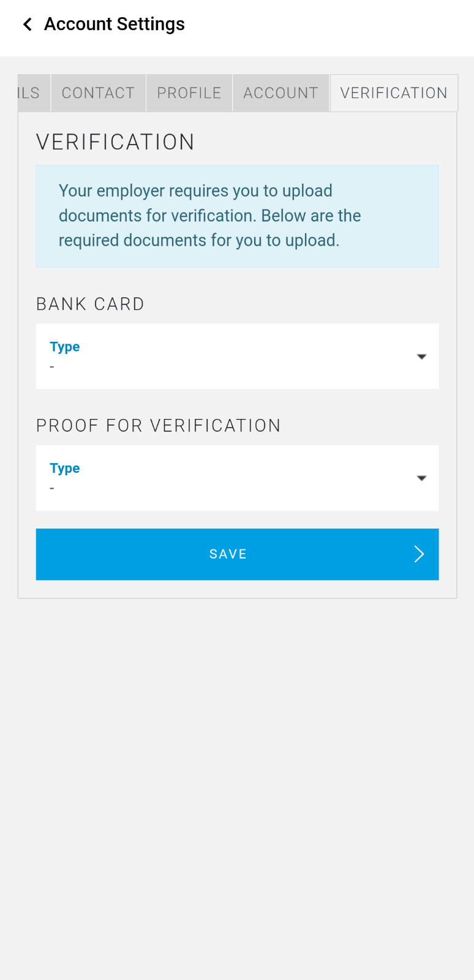Click the Bank Card section label
This screenshot has width=474, height=980.
[x=90, y=304]
